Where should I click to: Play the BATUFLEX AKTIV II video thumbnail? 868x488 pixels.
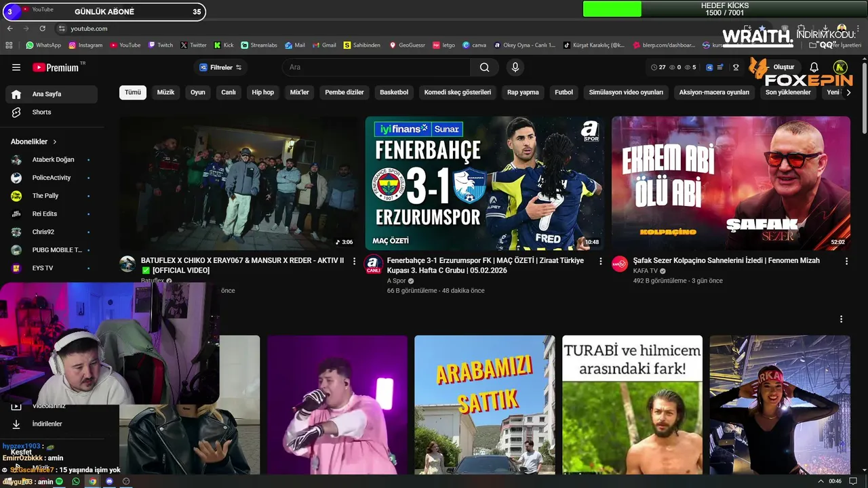coord(239,183)
